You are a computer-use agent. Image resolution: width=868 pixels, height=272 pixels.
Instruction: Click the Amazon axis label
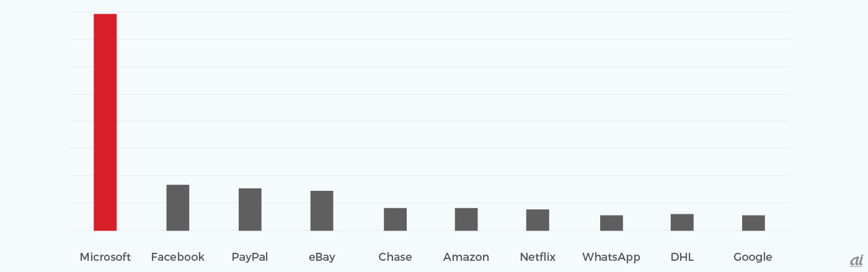466,257
